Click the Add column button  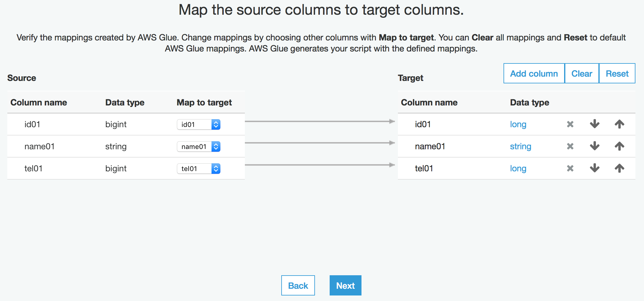pos(534,74)
